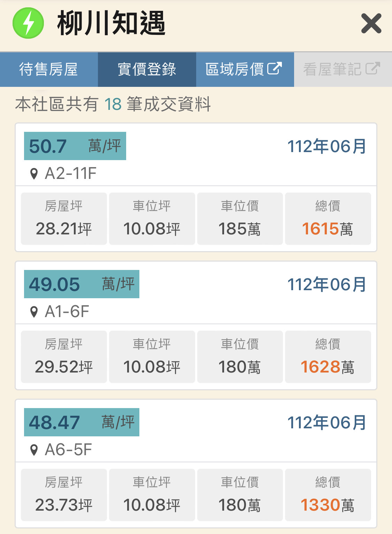This screenshot has width=392, height=534.
Task: Close the 柳川知遇 panel
Action: point(371,23)
